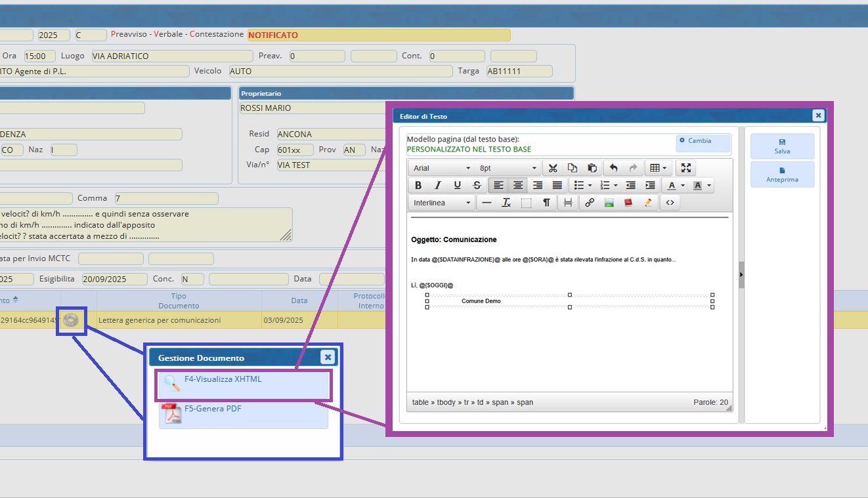Viewport: 868px width, 498px height.
Task: Click the 'Comune Demo' text in the editor
Action: click(x=481, y=301)
